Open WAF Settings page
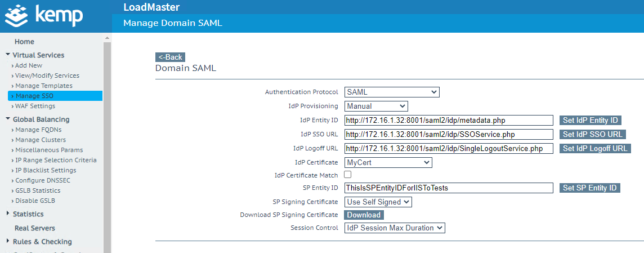Screen dimensions: 644x253 35,106
